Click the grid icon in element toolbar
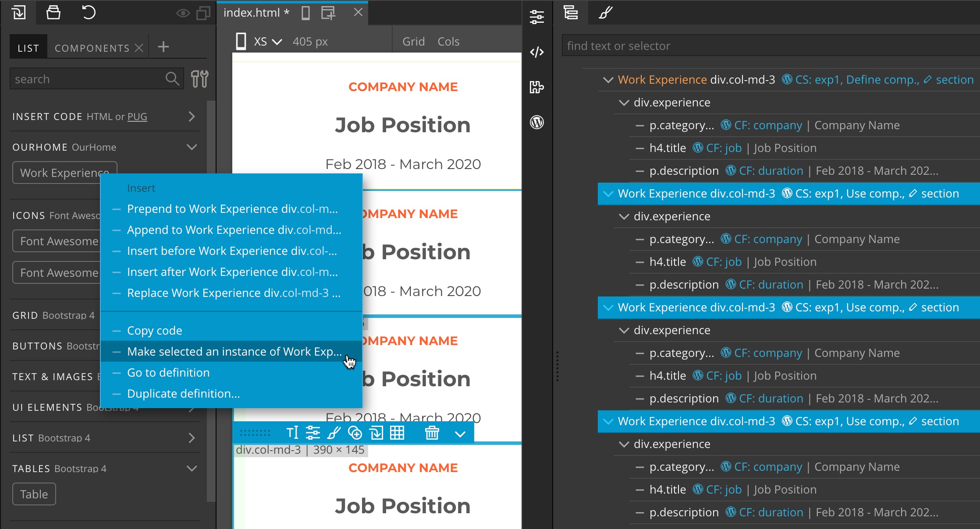 coord(397,433)
